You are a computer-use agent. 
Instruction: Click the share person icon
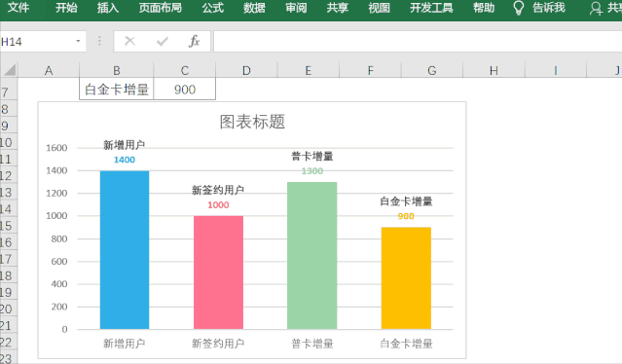596,9
